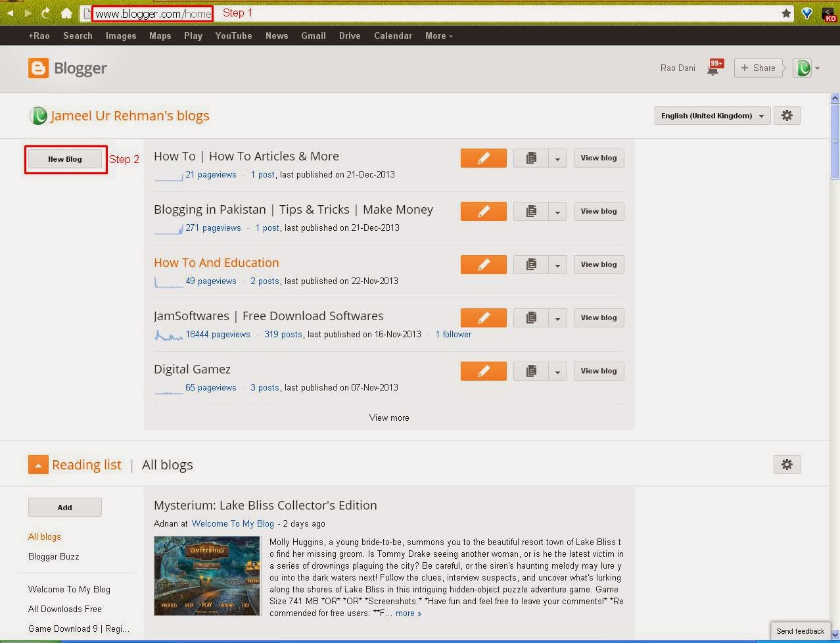
Task: Create new post for JamSoftwares blog
Action: point(484,318)
